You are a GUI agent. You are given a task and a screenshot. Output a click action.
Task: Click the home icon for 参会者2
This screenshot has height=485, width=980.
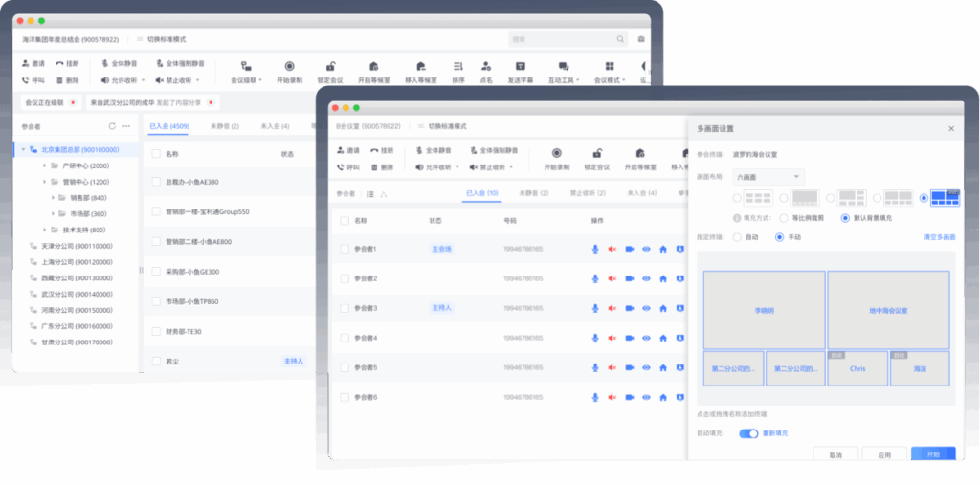[x=663, y=278]
